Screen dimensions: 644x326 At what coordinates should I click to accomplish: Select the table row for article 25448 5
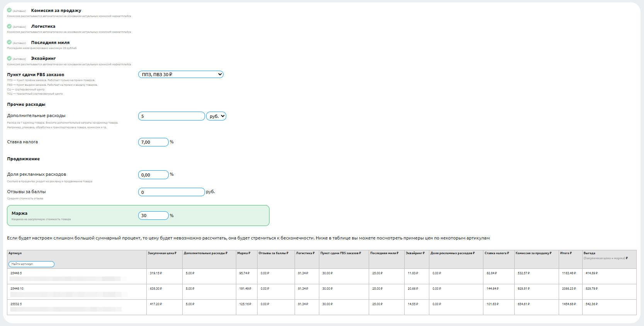tap(16, 273)
